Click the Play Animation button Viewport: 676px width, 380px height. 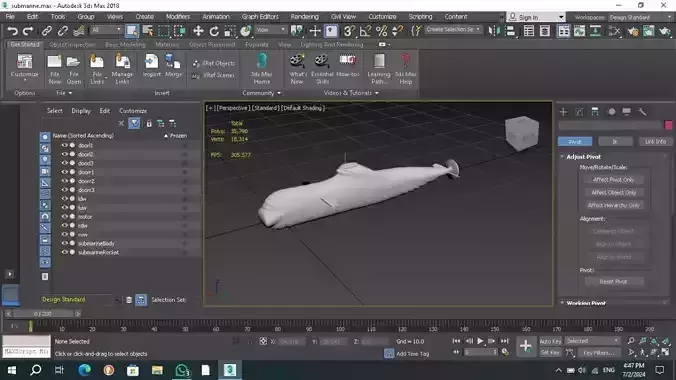(x=480, y=341)
